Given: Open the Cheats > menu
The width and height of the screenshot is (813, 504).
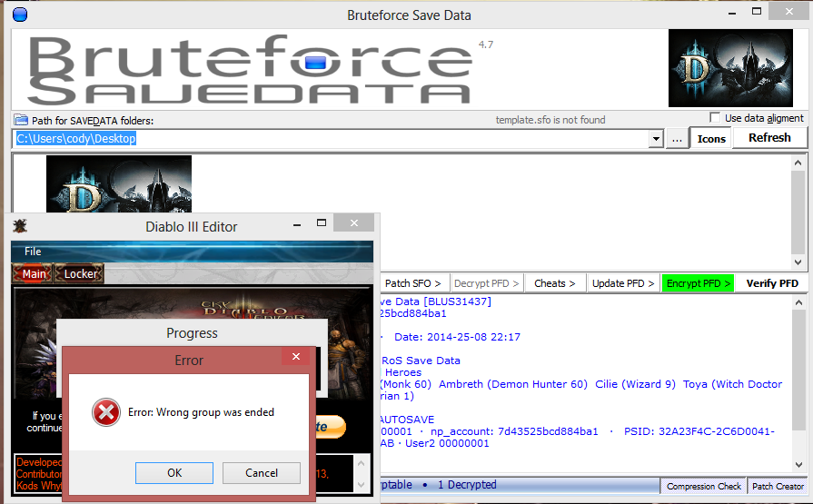Looking at the screenshot, I should coord(554,283).
